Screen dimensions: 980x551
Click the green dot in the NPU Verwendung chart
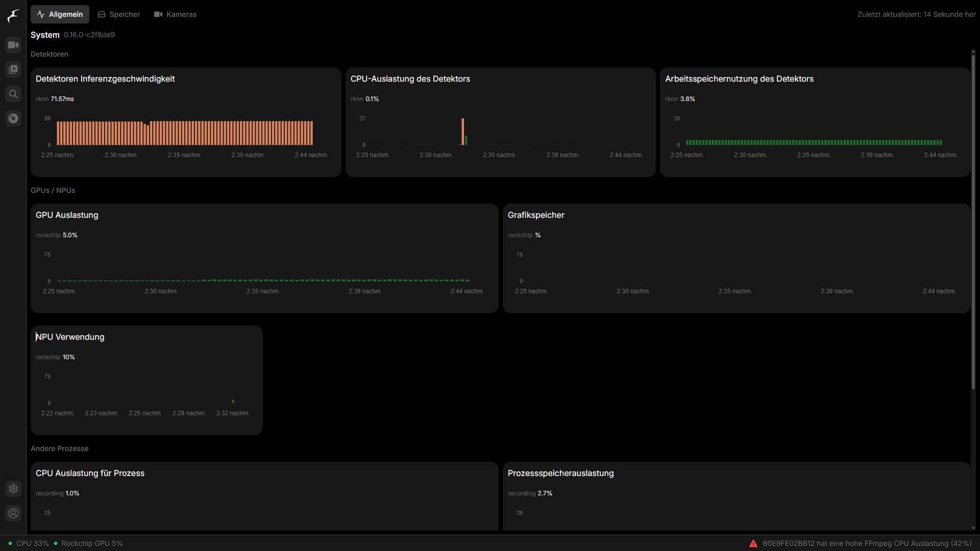(233, 402)
